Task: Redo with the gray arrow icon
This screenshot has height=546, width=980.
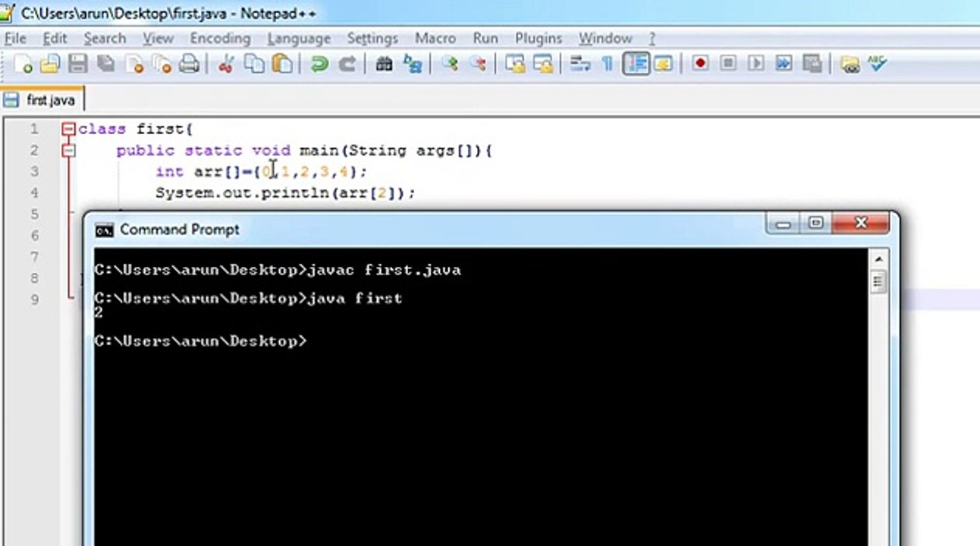Action: tap(347, 64)
